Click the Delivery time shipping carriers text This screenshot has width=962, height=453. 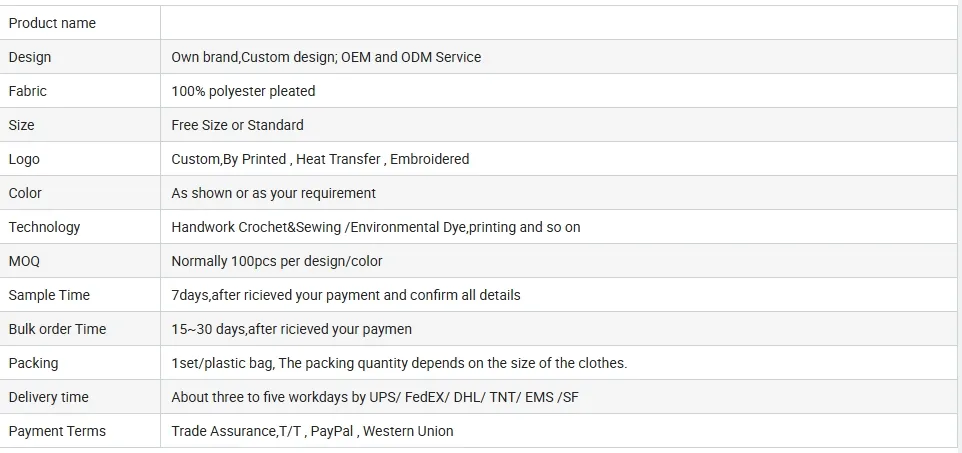pyautogui.click(x=473, y=397)
